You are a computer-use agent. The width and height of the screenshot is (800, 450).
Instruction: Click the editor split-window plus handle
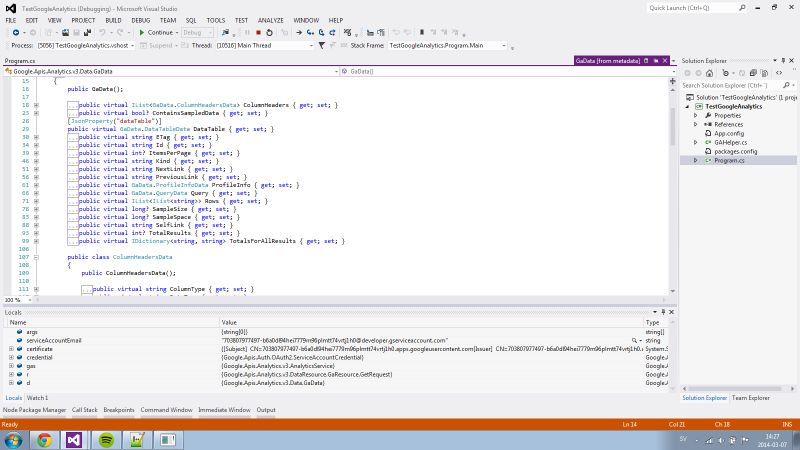pyautogui.click(x=672, y=81)
